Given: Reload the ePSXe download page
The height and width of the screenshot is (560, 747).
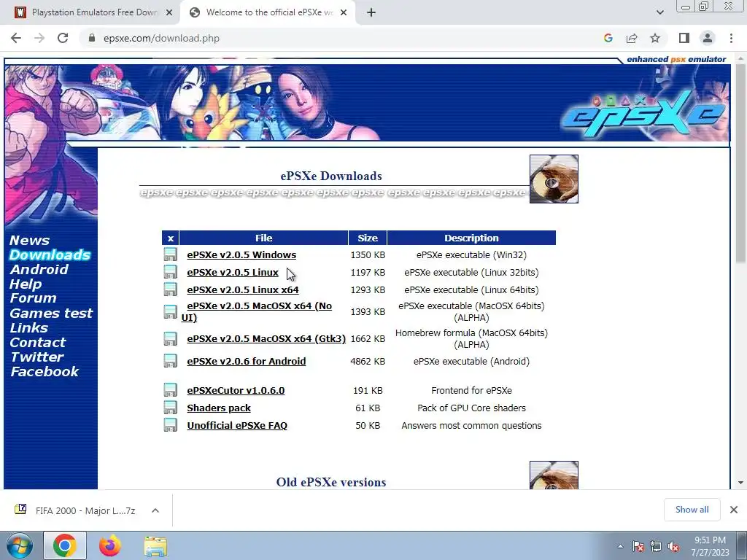Looking at the screenshot, I should pyautogui.click(x=63, y=38).
